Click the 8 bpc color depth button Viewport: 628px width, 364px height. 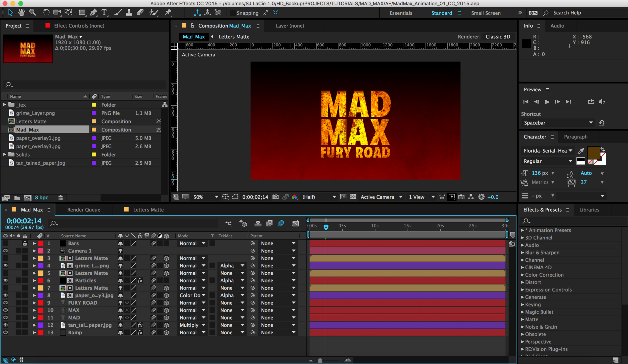41,198
